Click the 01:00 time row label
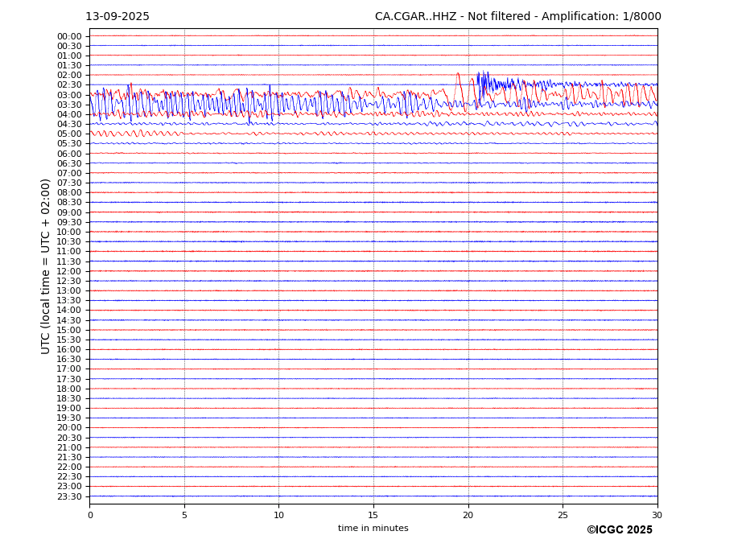This screenshot has height=560, width=746. (69, 56)
